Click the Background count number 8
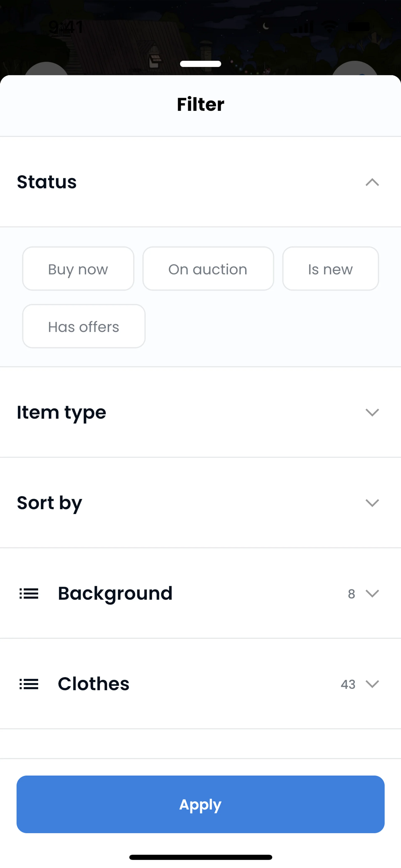 (x=351, y=594)
